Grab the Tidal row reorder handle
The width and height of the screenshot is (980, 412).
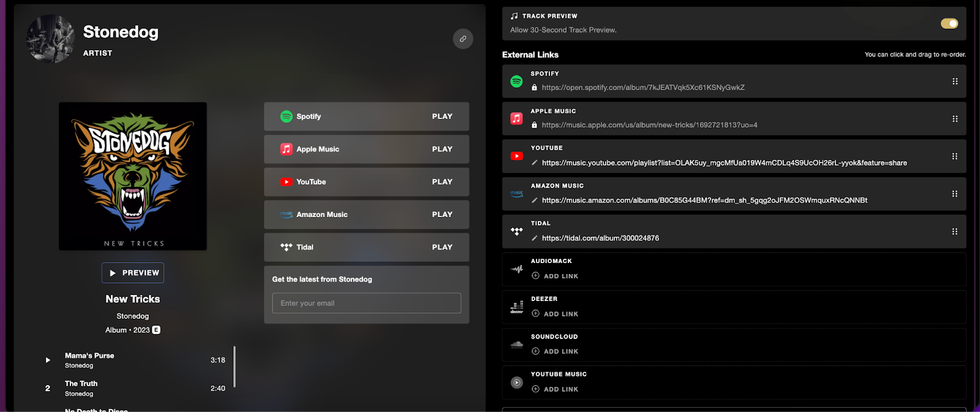[955, 231]
